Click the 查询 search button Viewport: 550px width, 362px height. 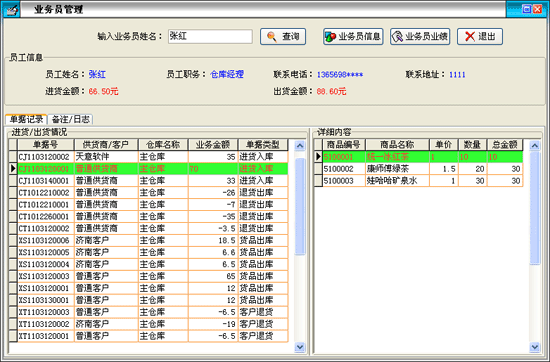pyautogui.click(x=283, y=36)
